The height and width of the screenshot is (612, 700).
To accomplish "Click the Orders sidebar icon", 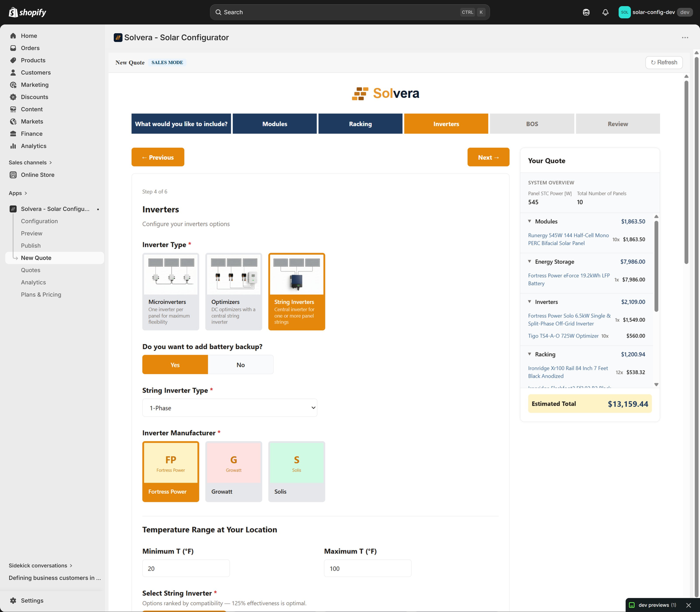I will [13, 48].
